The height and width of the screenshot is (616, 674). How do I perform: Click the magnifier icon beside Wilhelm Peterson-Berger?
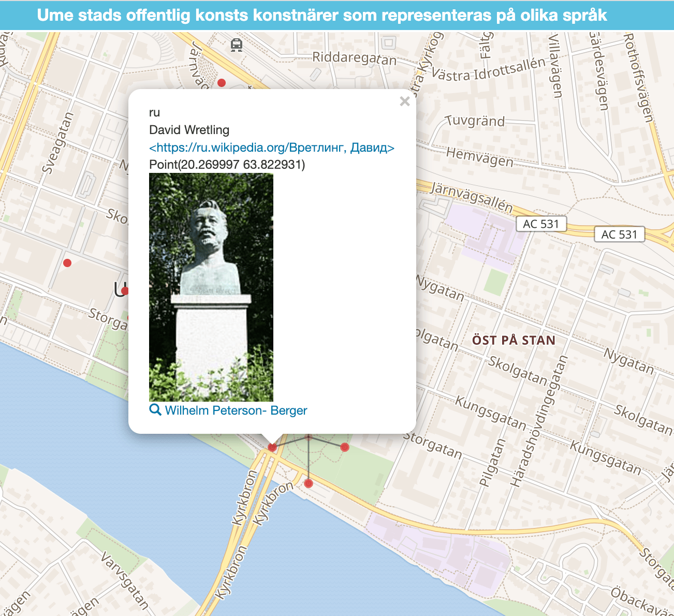click(155, 410)
